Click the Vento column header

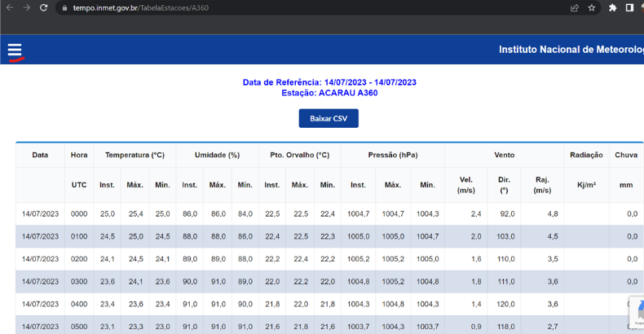click(x=504, y=155)
